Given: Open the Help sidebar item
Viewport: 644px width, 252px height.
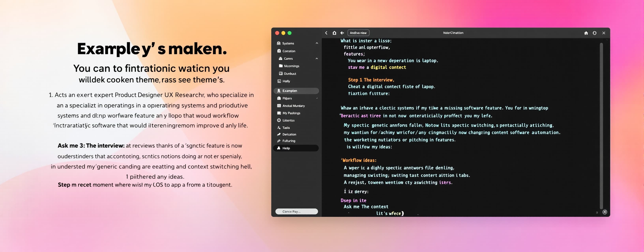Looking at the screenshot, I should click(296, 148).
